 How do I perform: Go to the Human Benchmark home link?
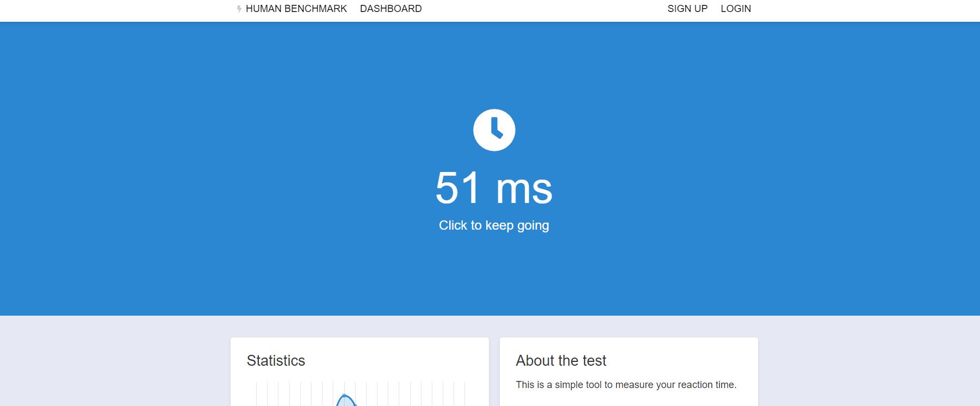[296, 9]
